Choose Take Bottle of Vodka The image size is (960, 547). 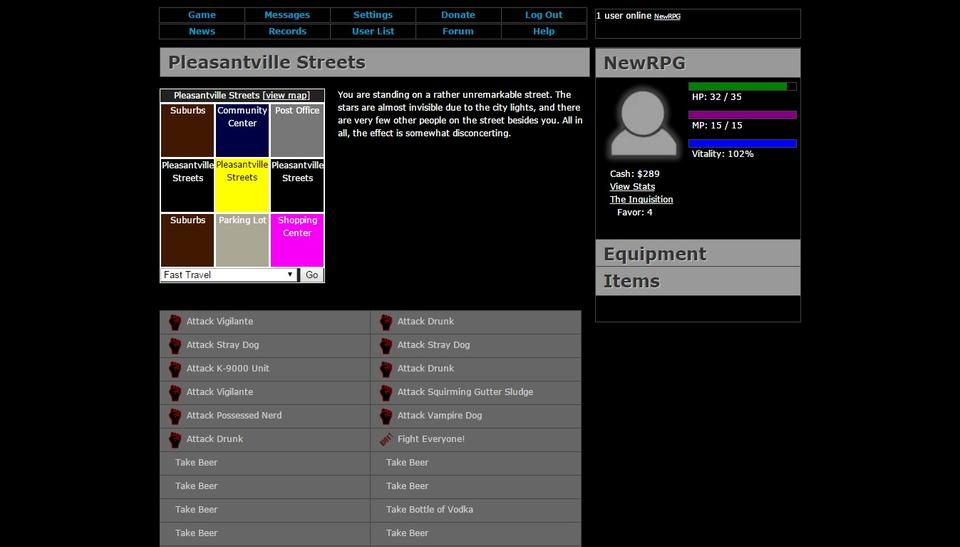point(429,510)
